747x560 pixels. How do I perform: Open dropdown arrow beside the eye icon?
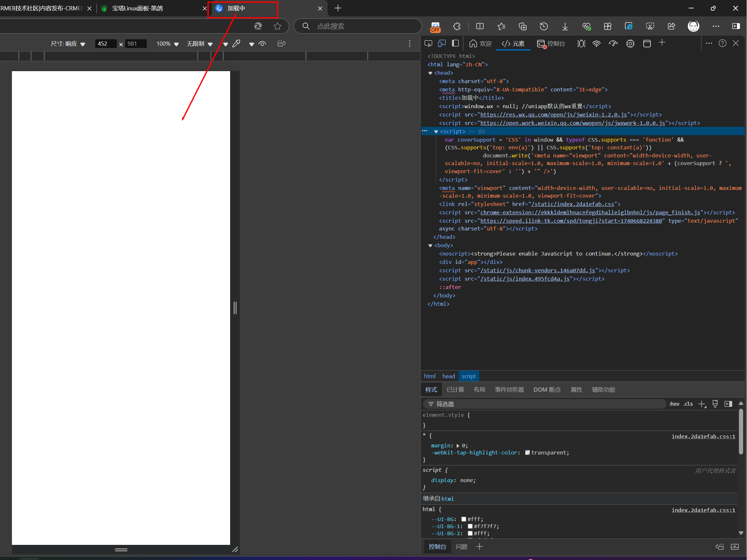251,44
